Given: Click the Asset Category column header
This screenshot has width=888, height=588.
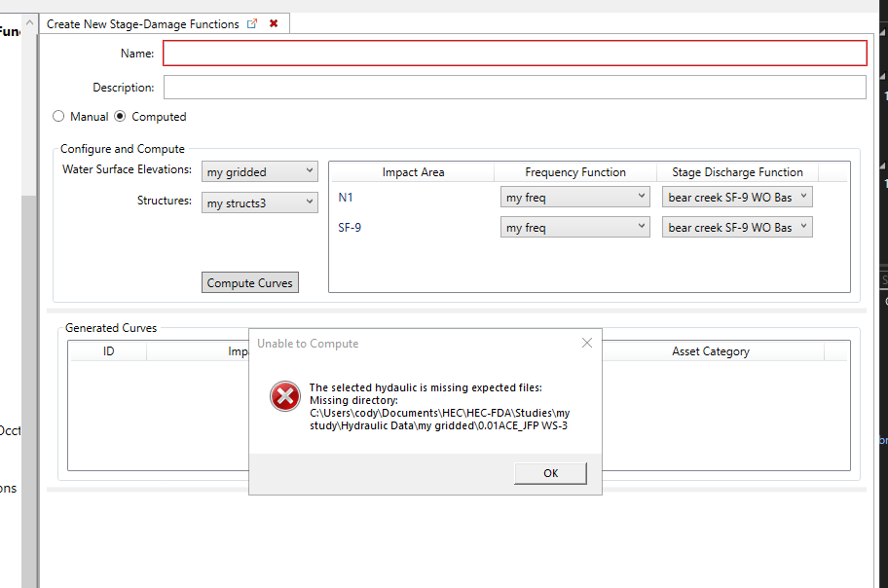Looking at the screenshot, I should (711, 351).
